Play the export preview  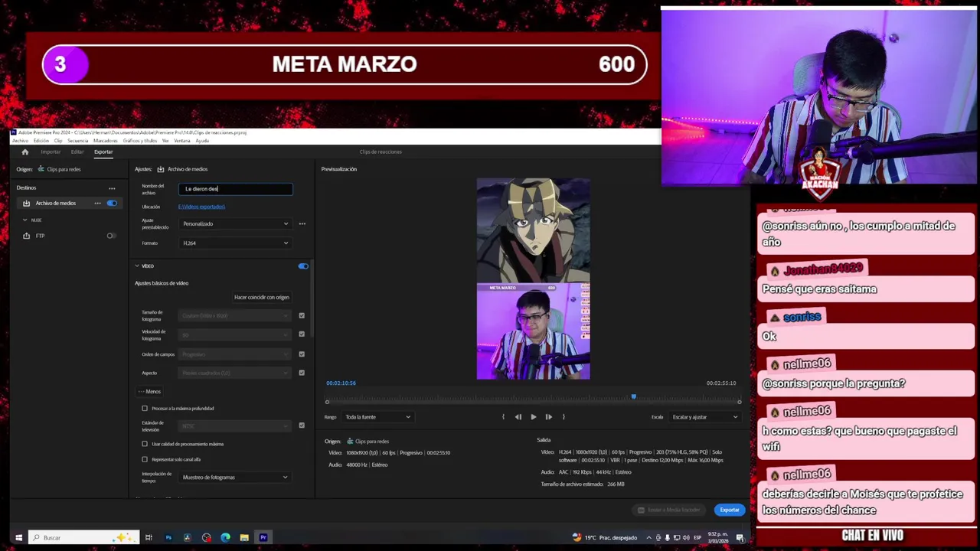coord(534,417)
